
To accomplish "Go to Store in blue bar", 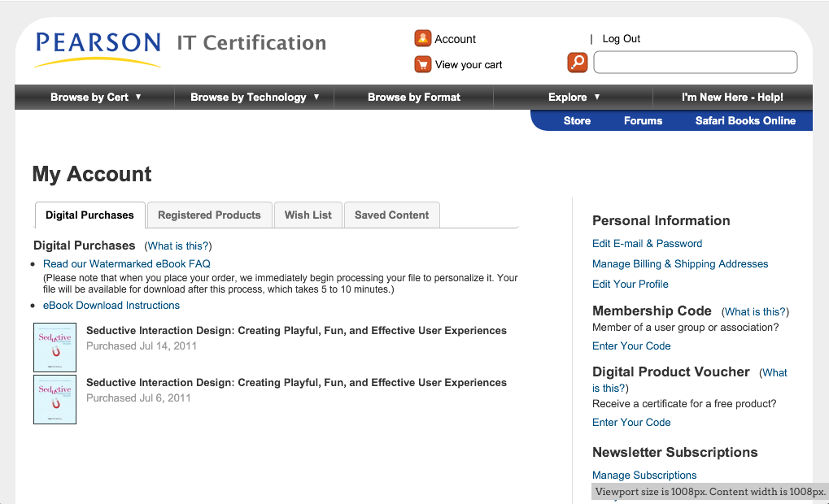I will click(577, 120).
